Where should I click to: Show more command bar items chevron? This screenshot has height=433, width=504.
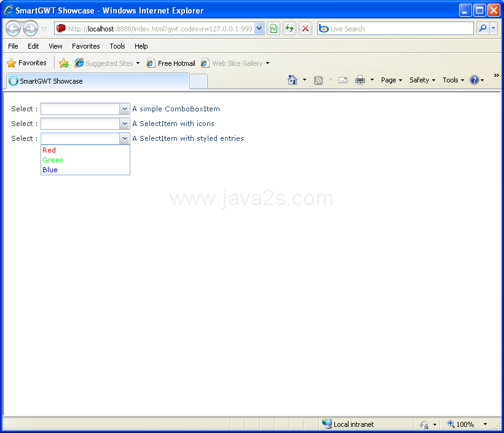[496, 75]
